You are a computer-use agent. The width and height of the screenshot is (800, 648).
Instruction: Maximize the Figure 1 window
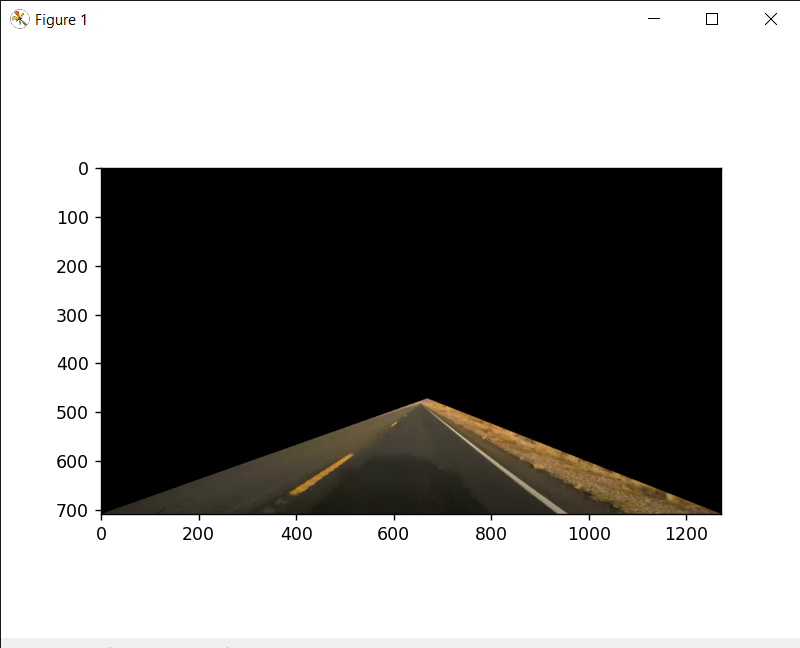click(x=711, y=19)
